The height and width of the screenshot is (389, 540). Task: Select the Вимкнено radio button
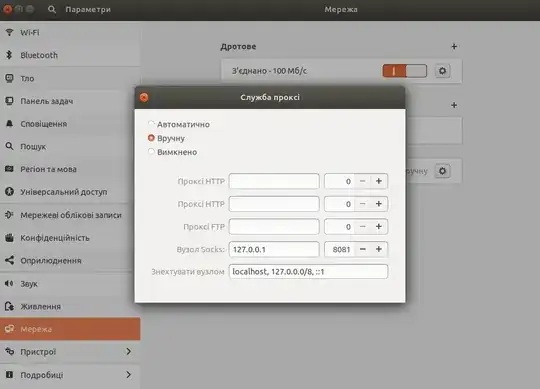151,152
